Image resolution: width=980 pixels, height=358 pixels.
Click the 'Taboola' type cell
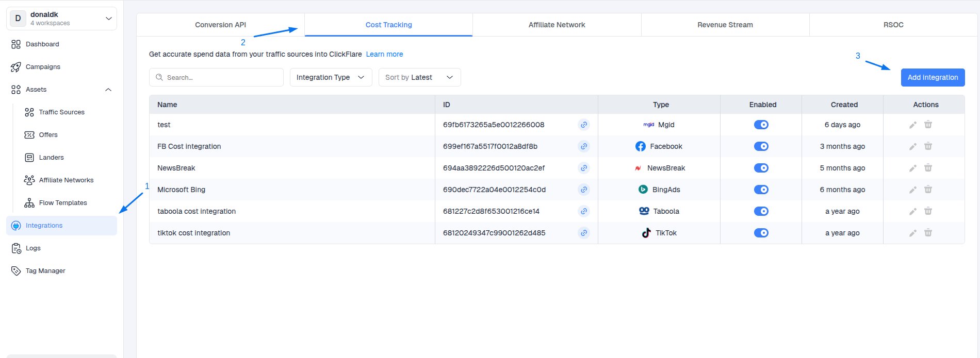pos(659,211)
